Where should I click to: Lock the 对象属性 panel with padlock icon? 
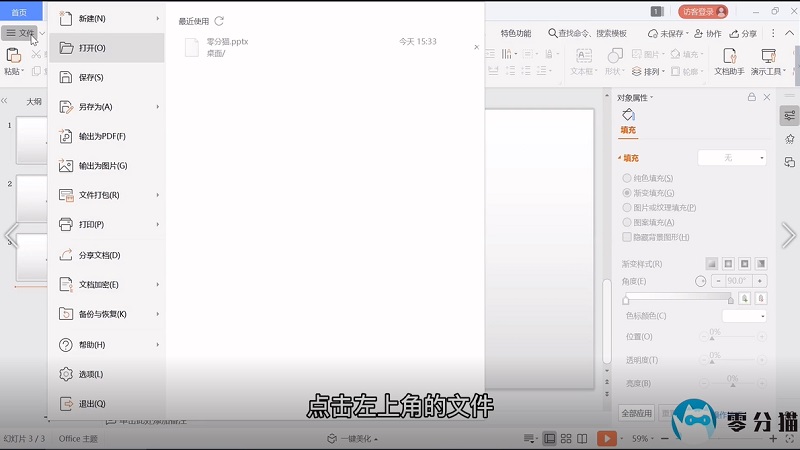[752, 97]
